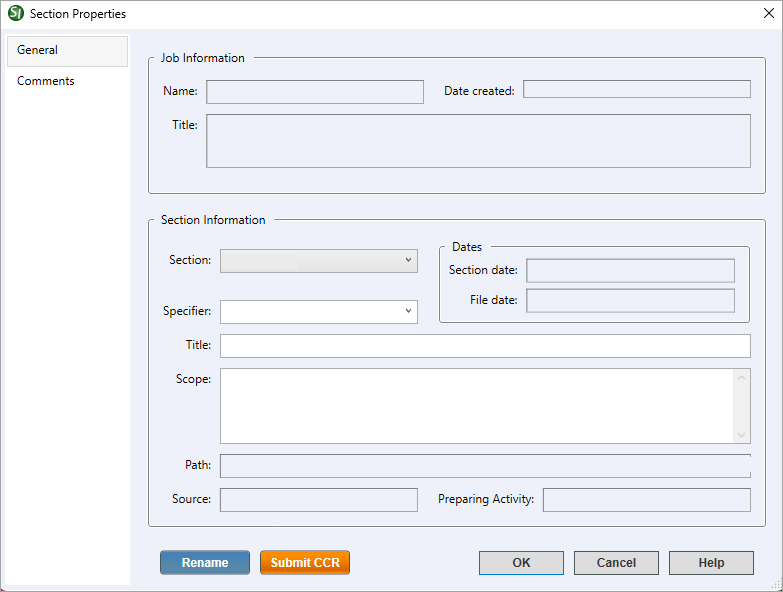
Task: Expand the Specifier dropdown arrow
Action: [x=408, y=312]
